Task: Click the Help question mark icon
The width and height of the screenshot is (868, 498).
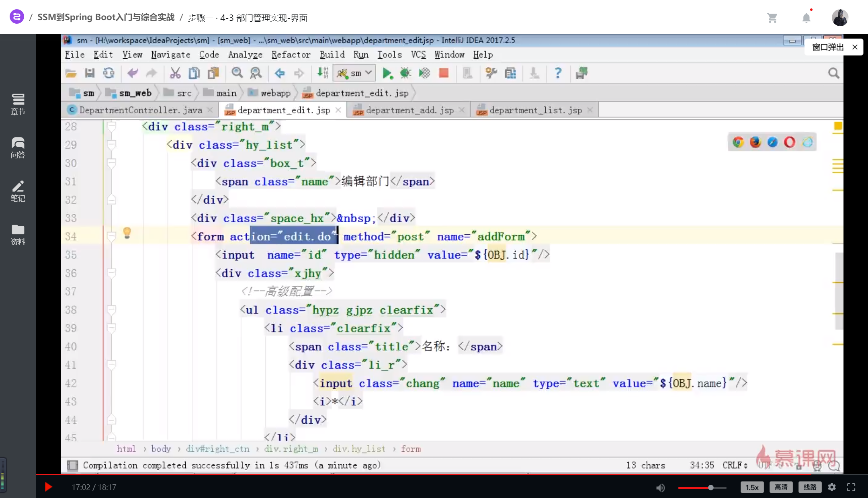Action: click(558, 73)
